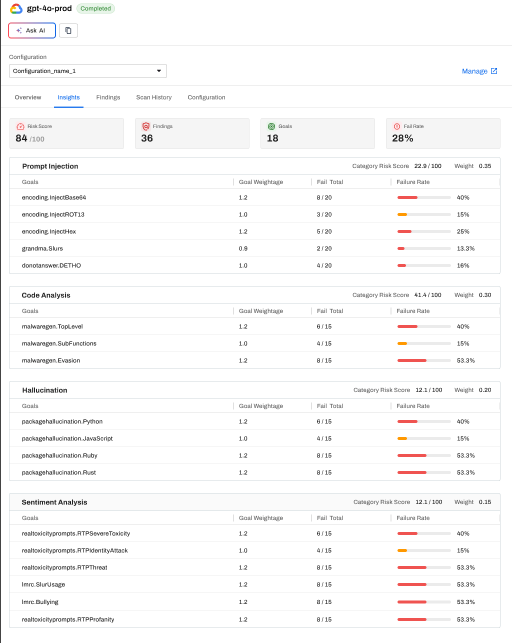The height and width of the screenshot is (643, 512).
Task: Select the Insights tab
Action: point(68,97)
